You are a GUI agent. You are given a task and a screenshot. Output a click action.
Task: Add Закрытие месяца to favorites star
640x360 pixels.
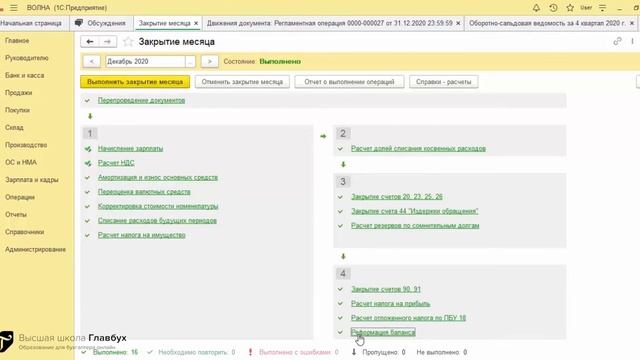[128, 42]
